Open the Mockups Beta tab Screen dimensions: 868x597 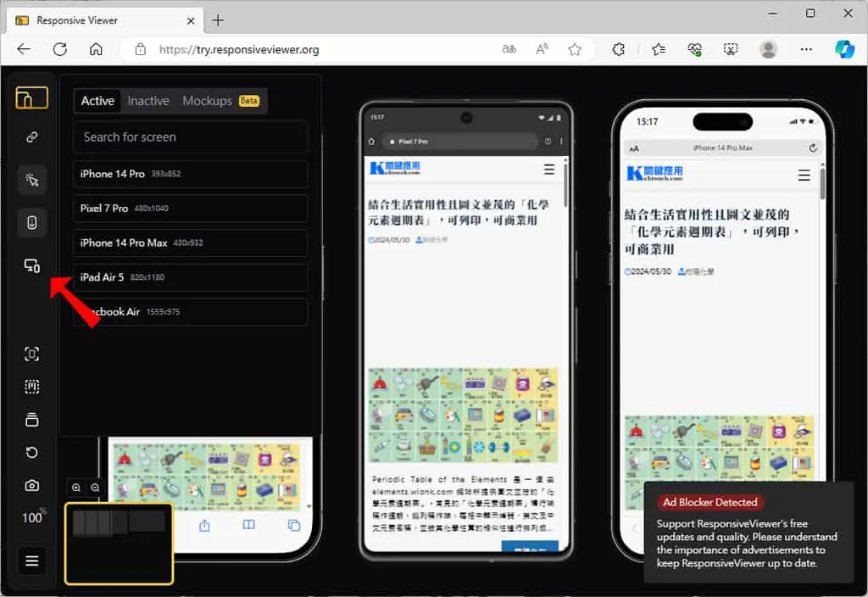(x=221, y=101)
